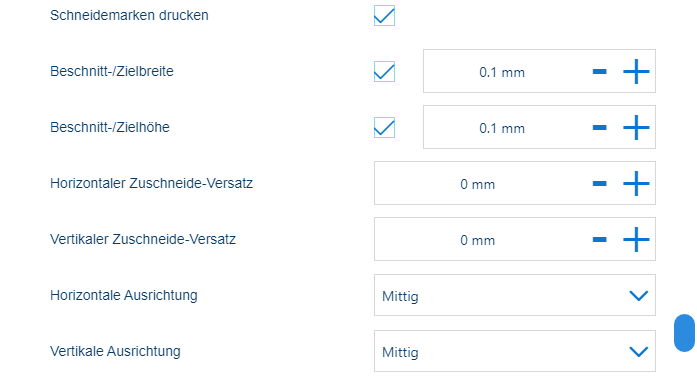Expand Horizontale Ausrichtung using its chevron arrow

639,296
